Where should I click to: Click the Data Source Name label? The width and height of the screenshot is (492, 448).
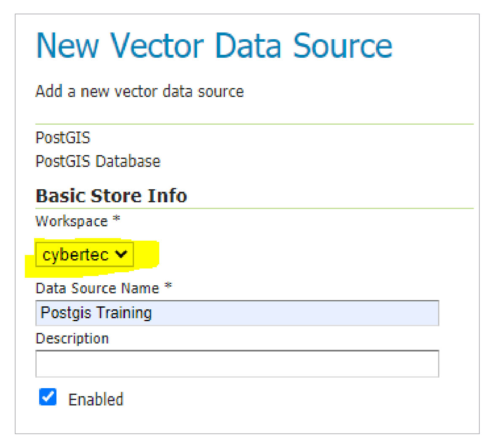[97, 288]
